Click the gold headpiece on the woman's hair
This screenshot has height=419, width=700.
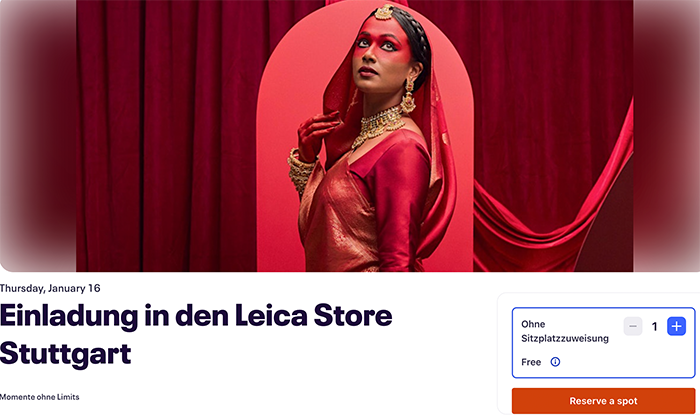click(x=384, y=12)
